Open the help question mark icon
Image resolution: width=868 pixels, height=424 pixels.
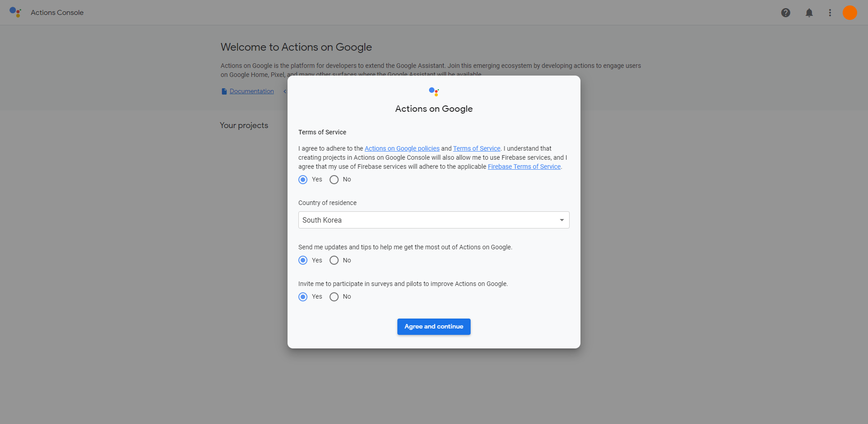(786, 13)
